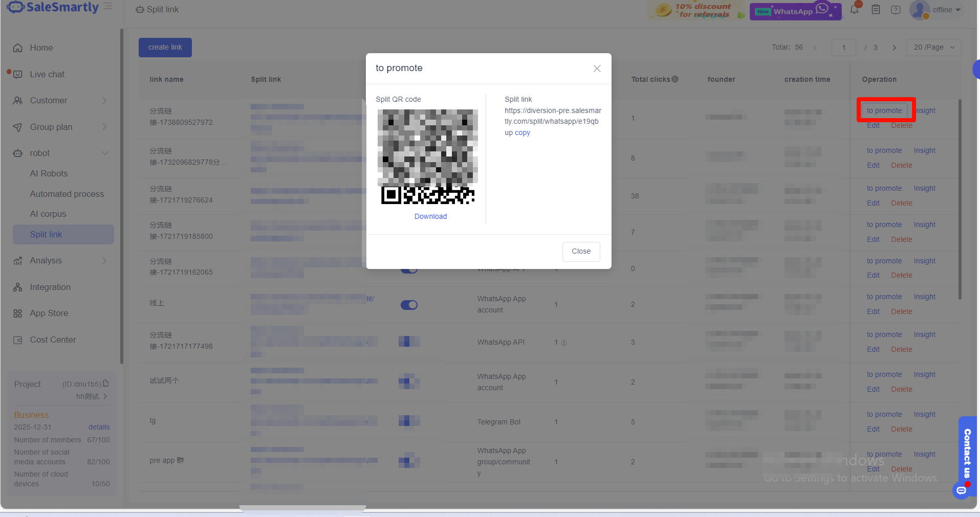Focus the page number input field

(844, 48)
